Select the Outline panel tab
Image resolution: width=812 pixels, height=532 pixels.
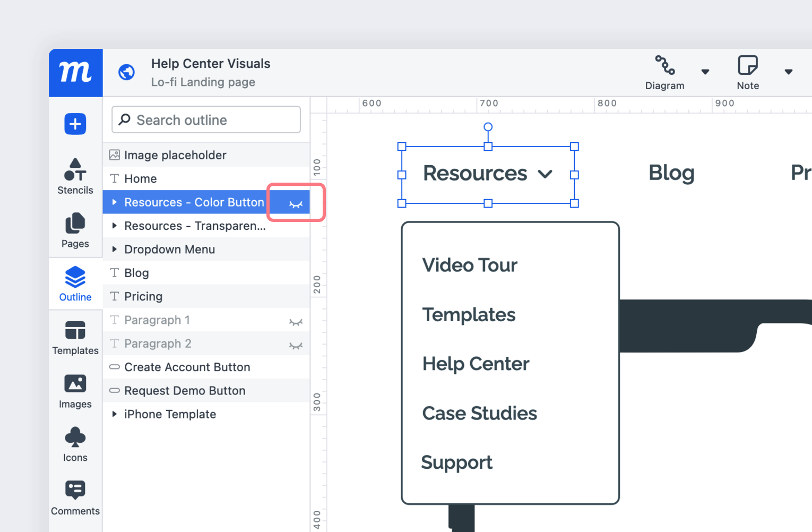click(75, 284)
